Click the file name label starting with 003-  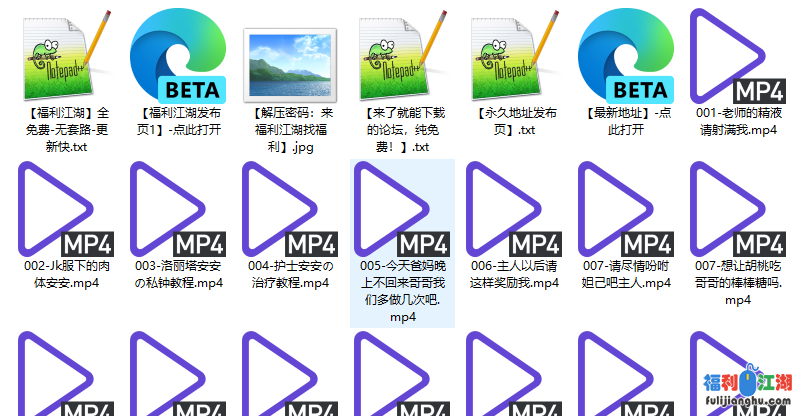pos(178,275)
